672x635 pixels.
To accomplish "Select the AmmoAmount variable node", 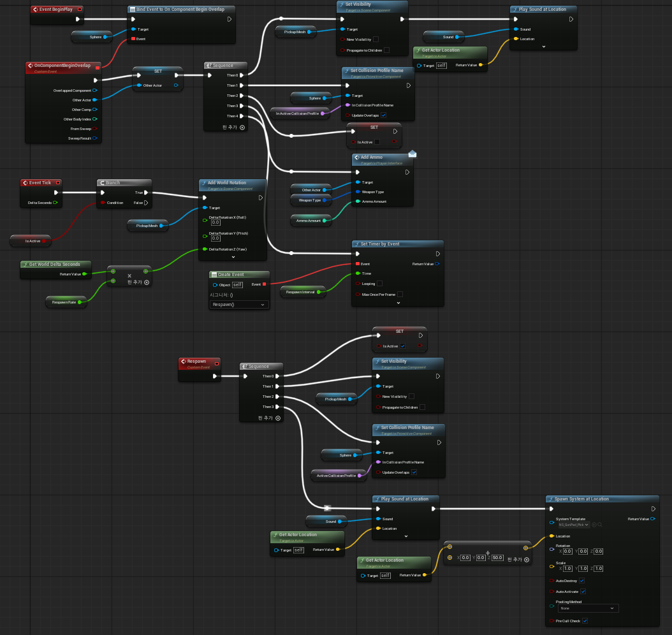I will [311, 221].
